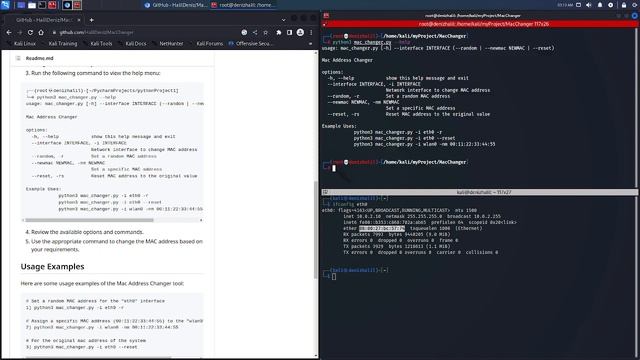Click the Usage Examples heading
Screen dimensions: 640x360
[52, 267]
